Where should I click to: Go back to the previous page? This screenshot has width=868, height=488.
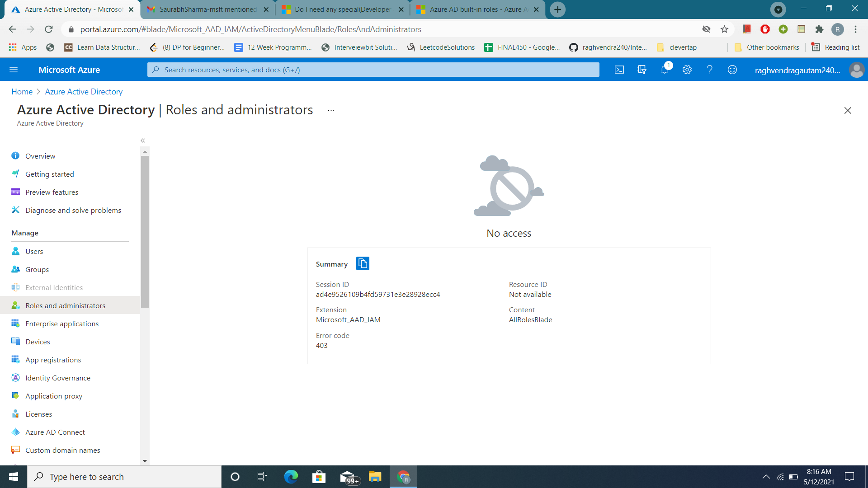point(12,29)
